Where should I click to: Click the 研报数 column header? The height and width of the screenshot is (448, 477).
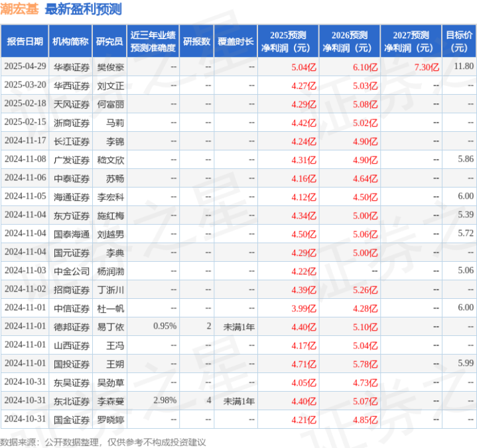pos(196,41)
